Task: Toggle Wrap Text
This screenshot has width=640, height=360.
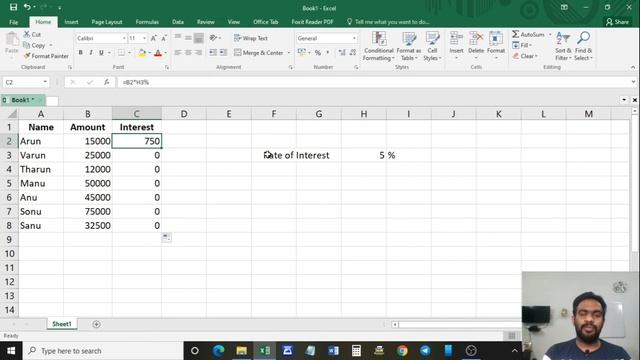Action: point(251,38)
